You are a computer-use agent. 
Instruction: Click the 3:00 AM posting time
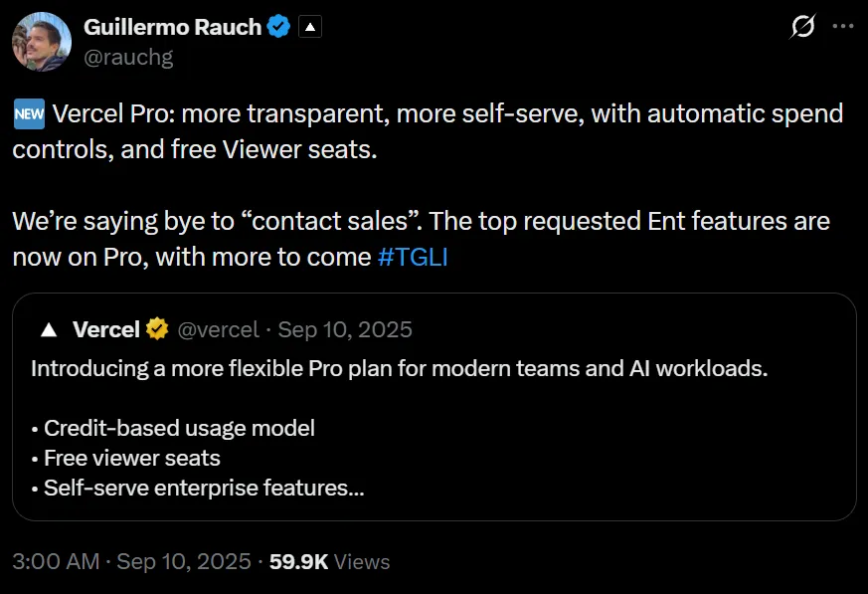[53, 561]
